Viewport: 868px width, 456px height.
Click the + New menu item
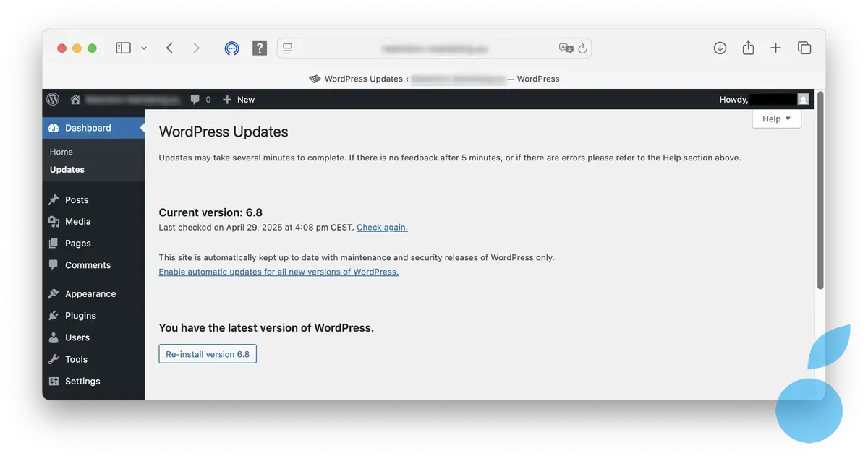click(238, 99)
